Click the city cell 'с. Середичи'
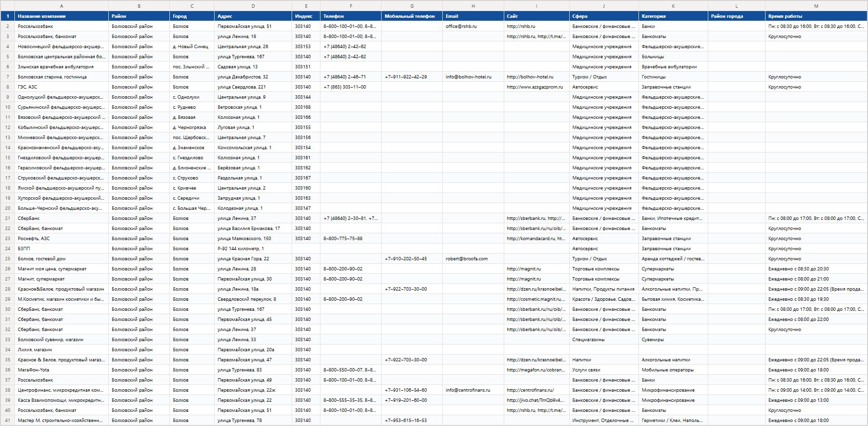Screen dimensions: 868x434 pos(192,198)
